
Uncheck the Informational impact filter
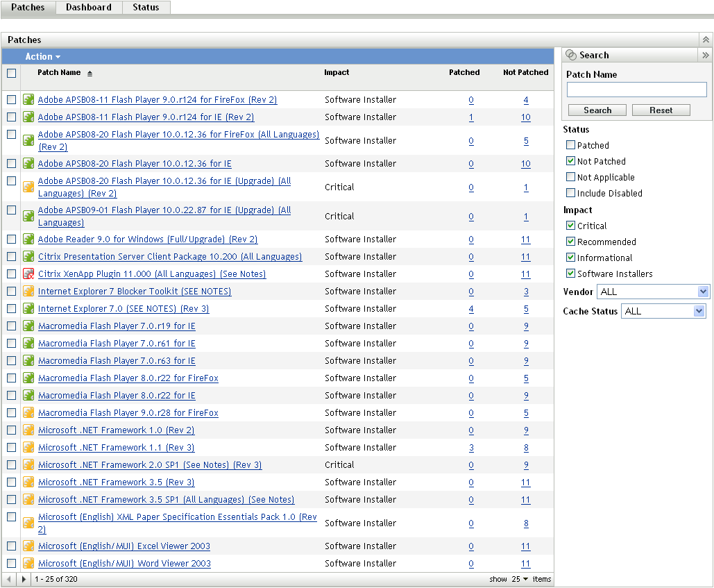[570, 258]
